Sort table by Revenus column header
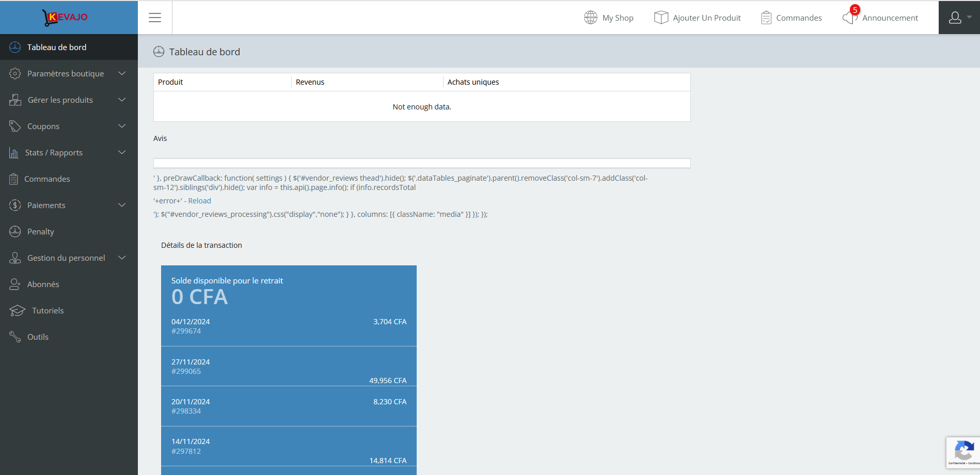The width and height of the screenshot is (980, 475). point(310,82)
